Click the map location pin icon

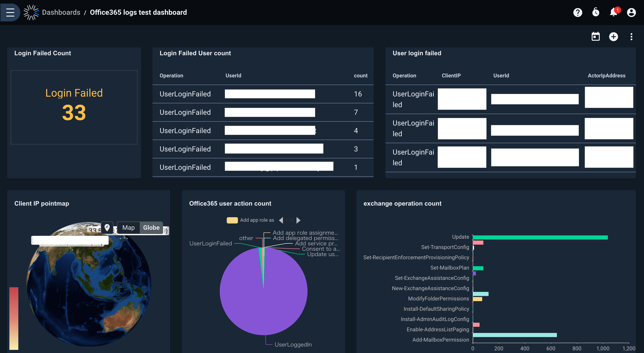107,228
